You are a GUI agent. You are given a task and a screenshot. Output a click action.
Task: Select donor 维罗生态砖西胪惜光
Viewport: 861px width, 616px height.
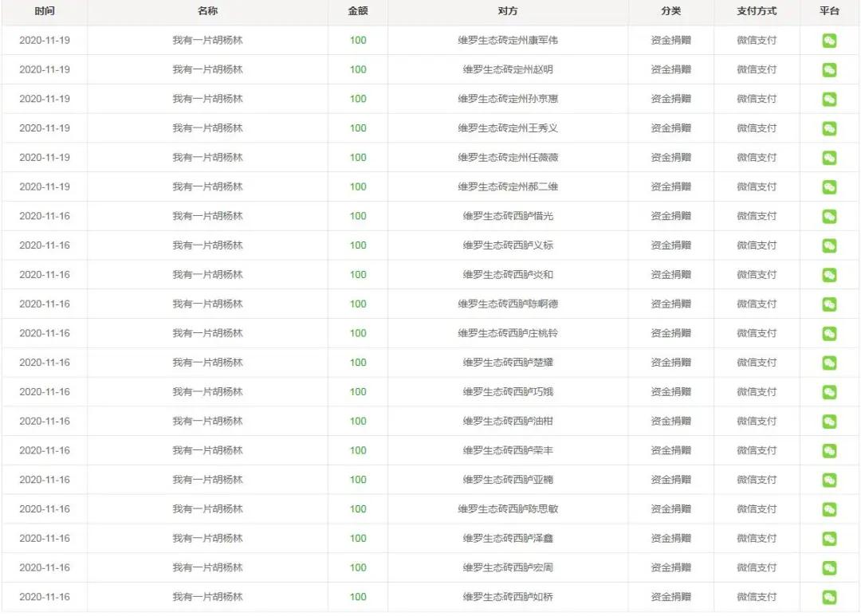pyautogui.click(x=508, y=216)
